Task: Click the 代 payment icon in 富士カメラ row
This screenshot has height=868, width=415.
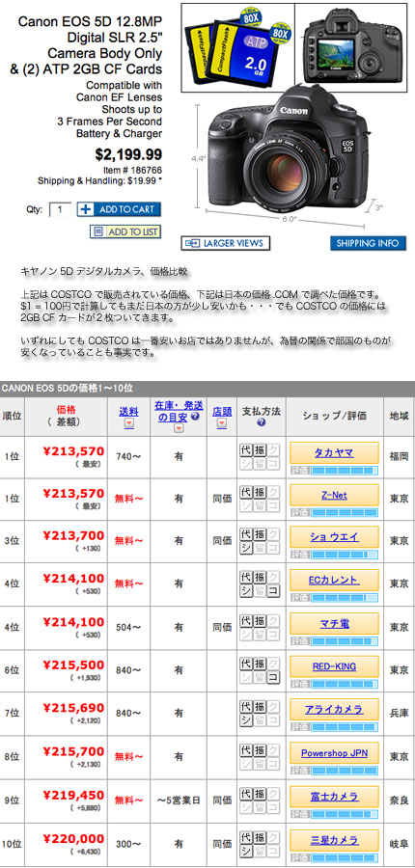Action: click(246, 795)
